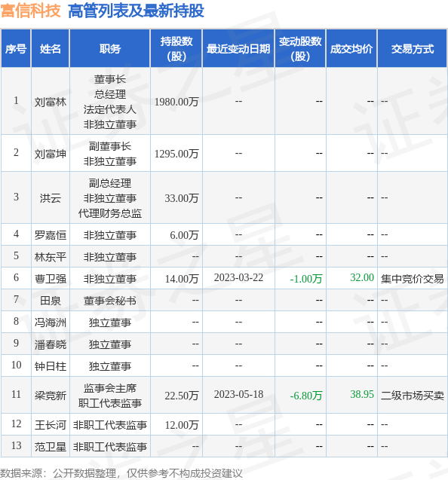The height and width of the screenshot is (480, 448).
Task: Click 冯海洲's position 独立董事
Action: (x=110, y=323)
